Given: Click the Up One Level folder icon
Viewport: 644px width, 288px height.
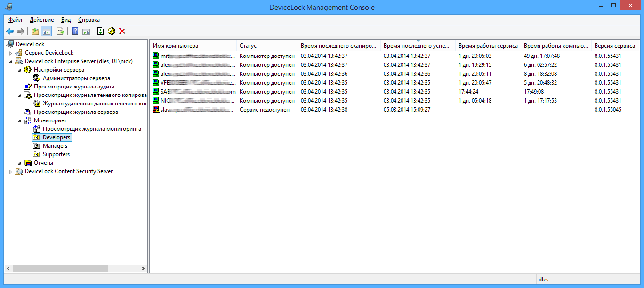Looking at the screenshot, I should [x=35, y=31].
